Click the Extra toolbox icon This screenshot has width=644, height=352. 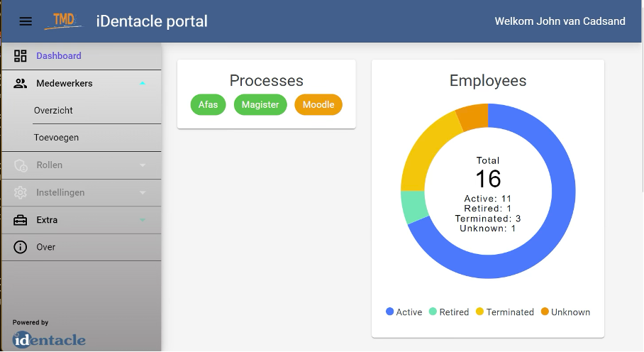(20, 220)
